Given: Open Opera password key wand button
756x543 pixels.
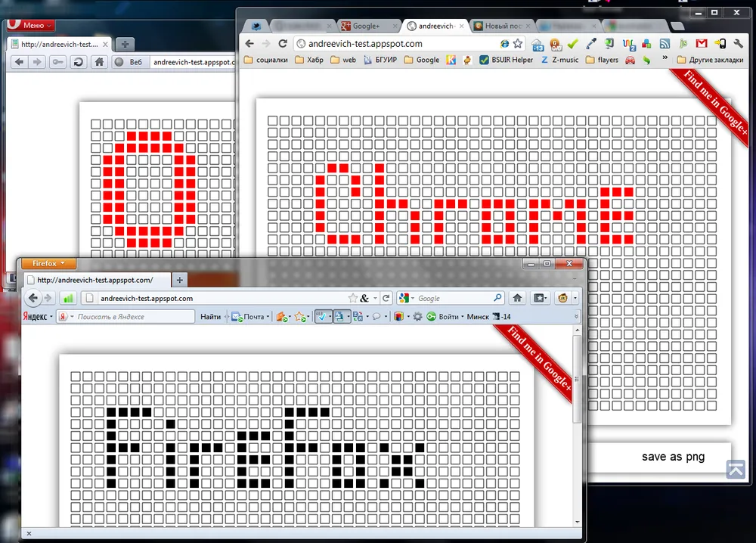Looking at the screenshot, I should pos(58,62).
